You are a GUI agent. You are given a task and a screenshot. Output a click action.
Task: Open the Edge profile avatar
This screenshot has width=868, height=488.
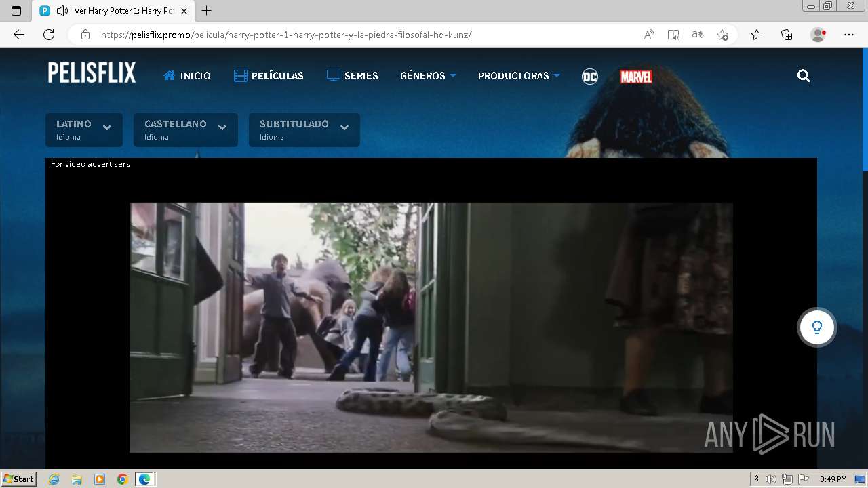coord(818,35)
